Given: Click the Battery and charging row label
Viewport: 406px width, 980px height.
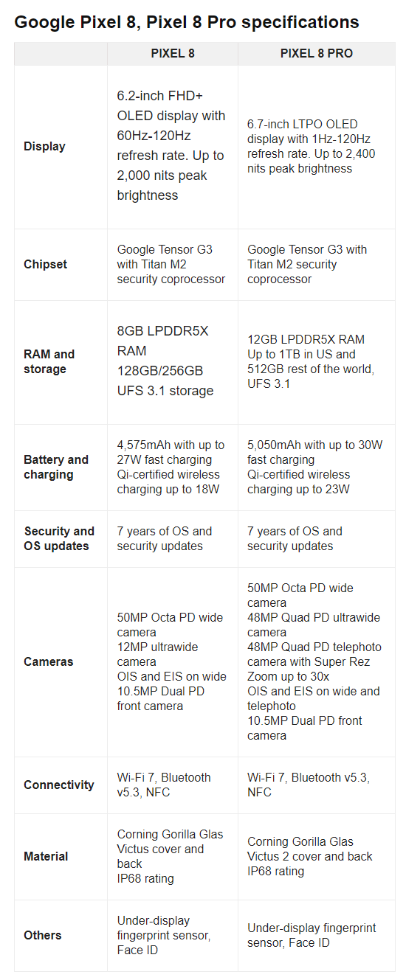Looking at the screenshot, I should coord(56,467).
